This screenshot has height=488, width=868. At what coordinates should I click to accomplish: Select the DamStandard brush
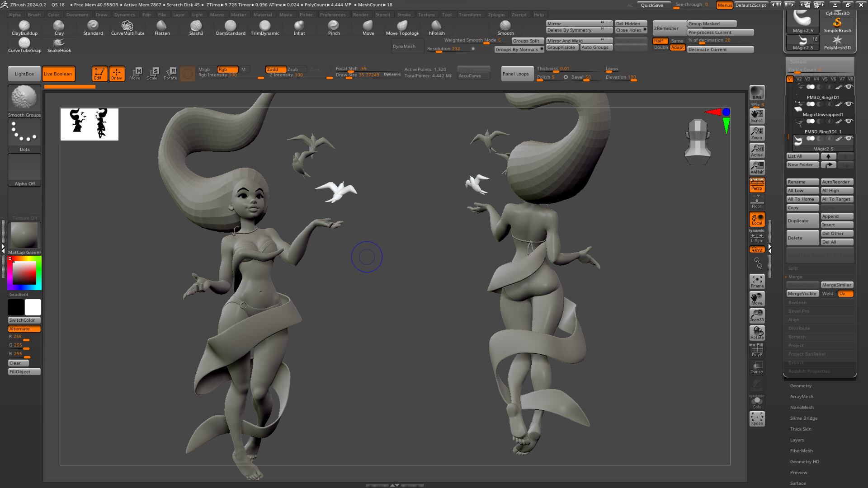231,27
